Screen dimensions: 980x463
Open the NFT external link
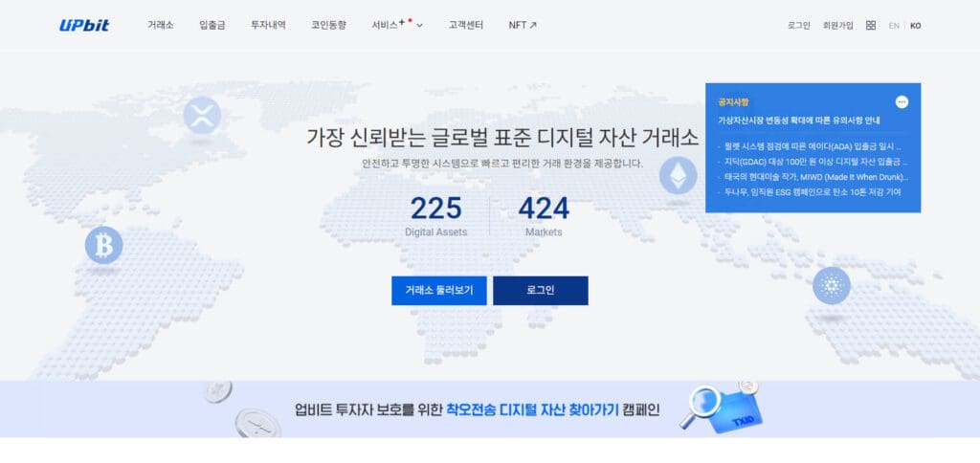(x=523, y=26)
